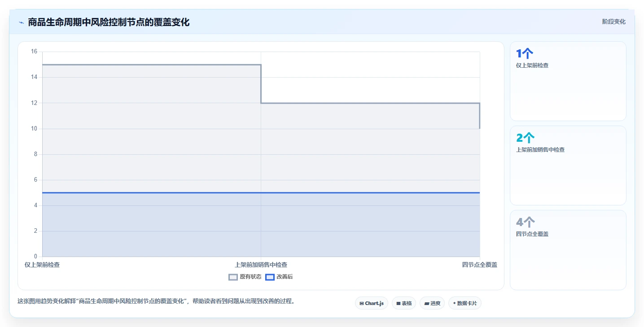Click the lightning icon beside the chart title
Image resolution: width=644 pixels, height=327 pixels.
[x=21, y=22]
